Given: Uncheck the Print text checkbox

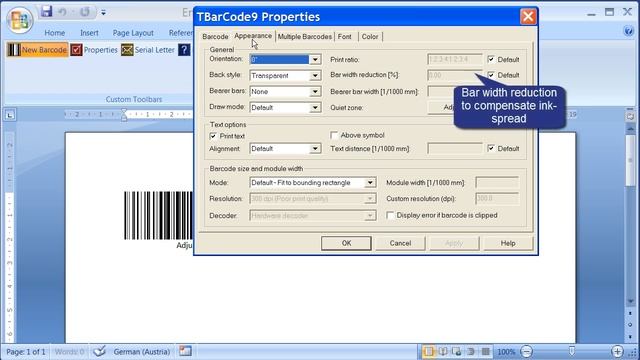Looking at the screenshot, I should click(213, 136).
